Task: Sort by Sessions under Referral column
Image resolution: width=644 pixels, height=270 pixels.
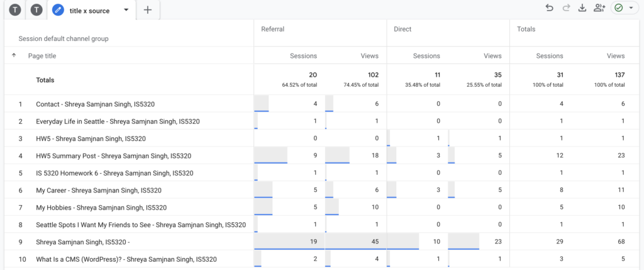Action: (x=303, y=55)
